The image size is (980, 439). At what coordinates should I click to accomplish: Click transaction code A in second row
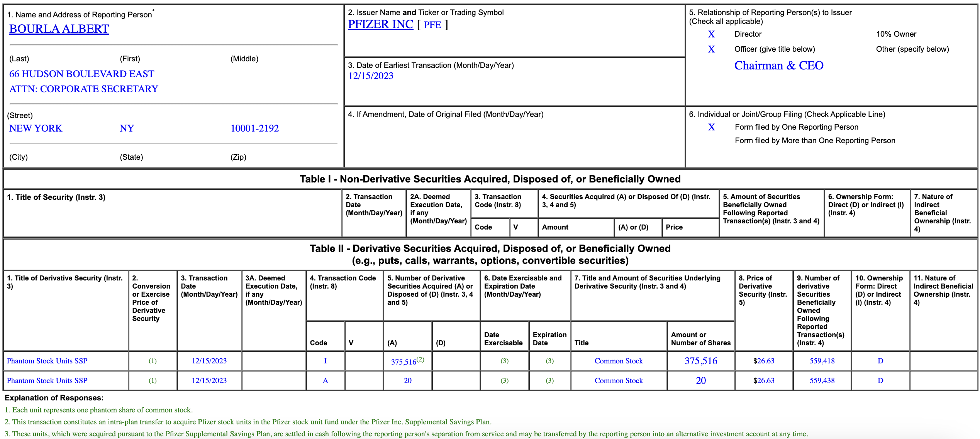(325, 381)
